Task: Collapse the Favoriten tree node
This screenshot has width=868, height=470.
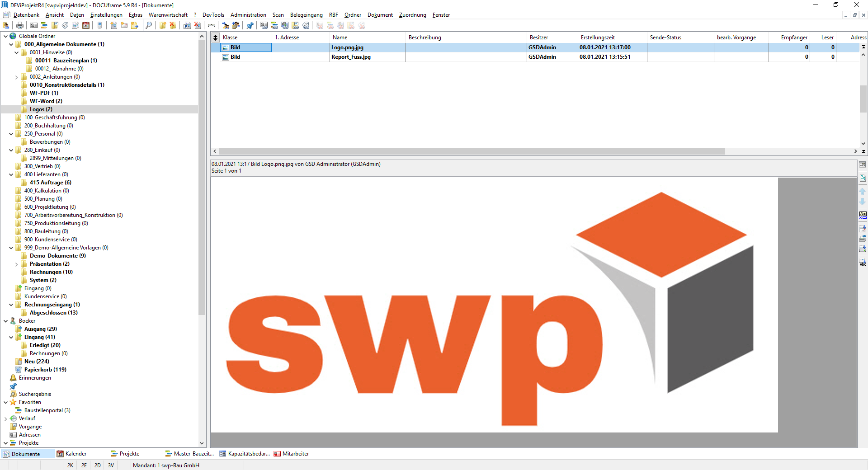Action: click(5, 402)
